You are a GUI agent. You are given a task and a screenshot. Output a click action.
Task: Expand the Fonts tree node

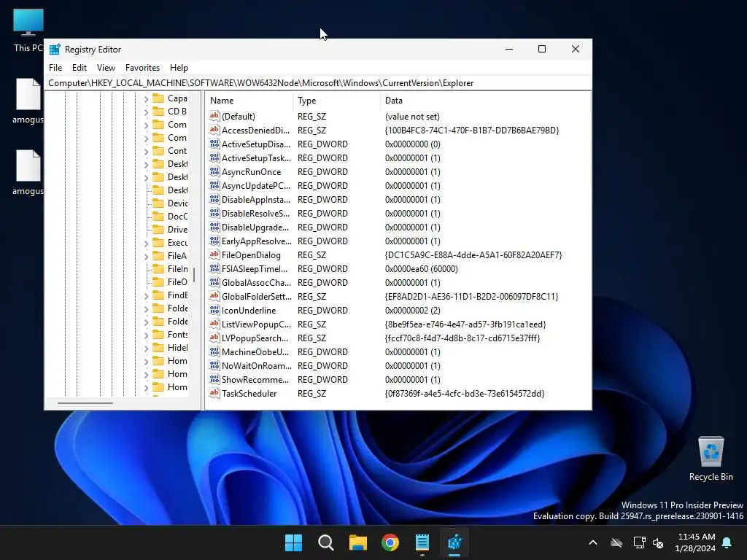coord(146,335)
